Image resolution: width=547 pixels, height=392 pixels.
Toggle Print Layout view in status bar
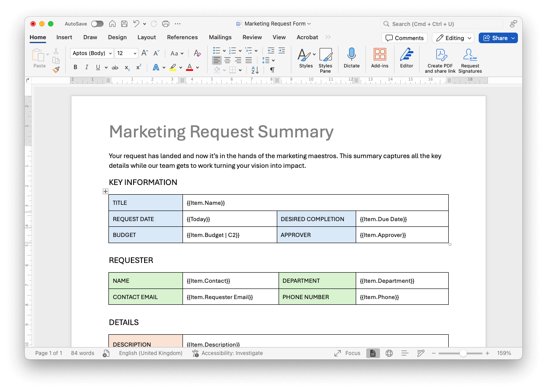click(x=373, y=353)
